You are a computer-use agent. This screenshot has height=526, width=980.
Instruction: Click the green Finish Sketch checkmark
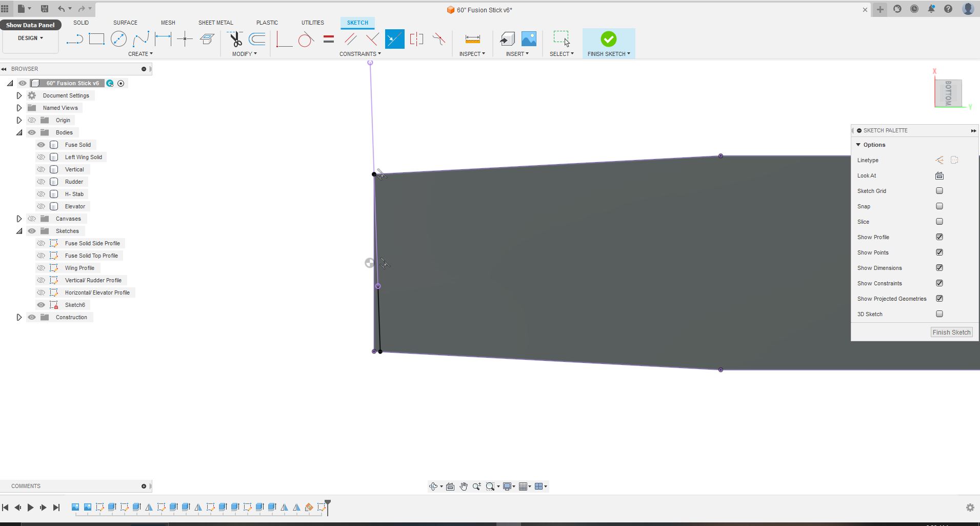pyautogui.click(x=608, y=40)
